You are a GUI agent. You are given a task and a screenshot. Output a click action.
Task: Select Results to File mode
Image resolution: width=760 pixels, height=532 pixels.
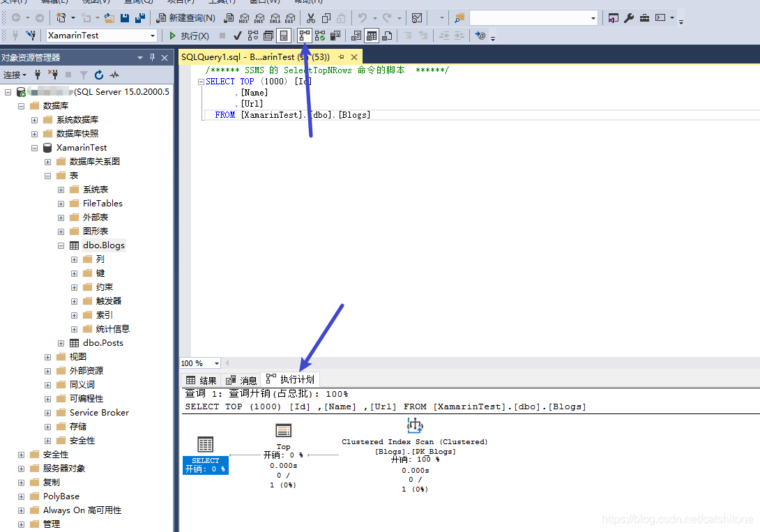tap(387, 36)
